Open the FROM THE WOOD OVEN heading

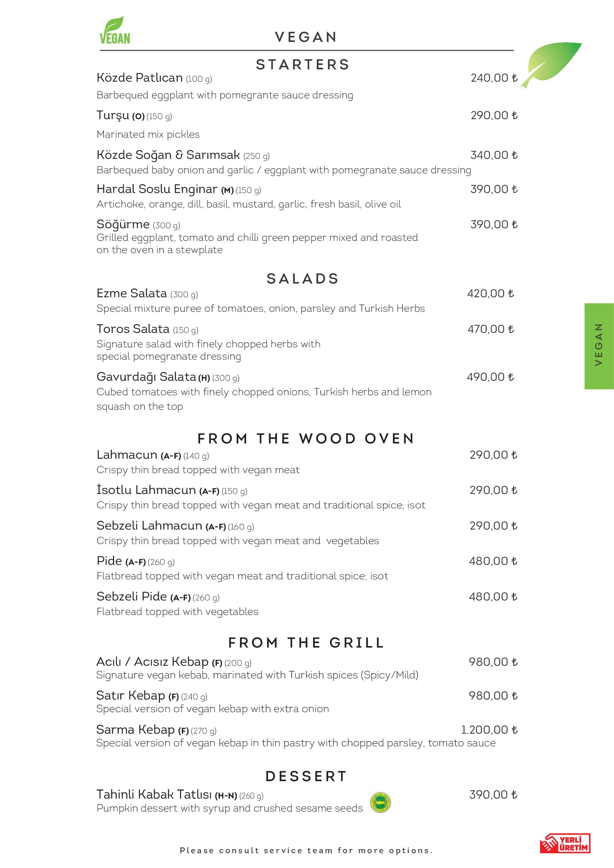pyautogui.click(x=306, y=439)
